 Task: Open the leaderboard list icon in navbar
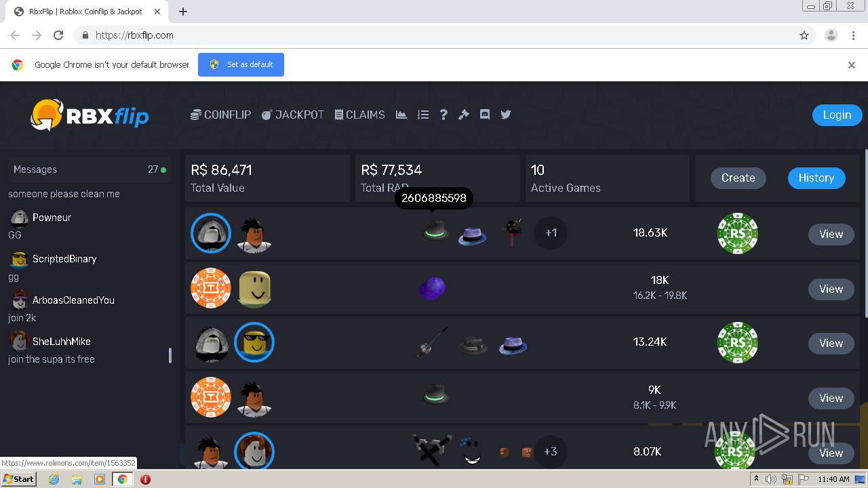[x=423, y=115]
